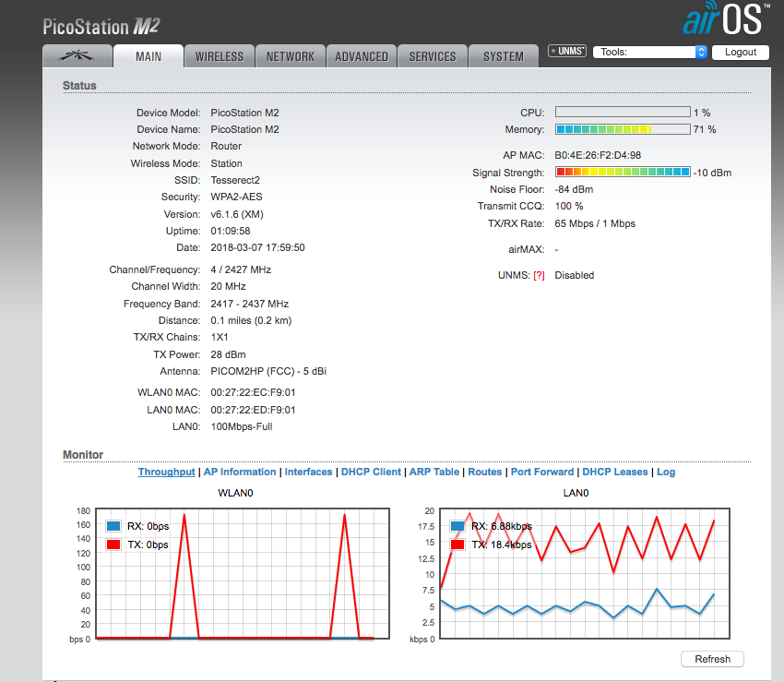Open the Log link
The width and height of the screenshot is (784, 682).
coord(666,472)
